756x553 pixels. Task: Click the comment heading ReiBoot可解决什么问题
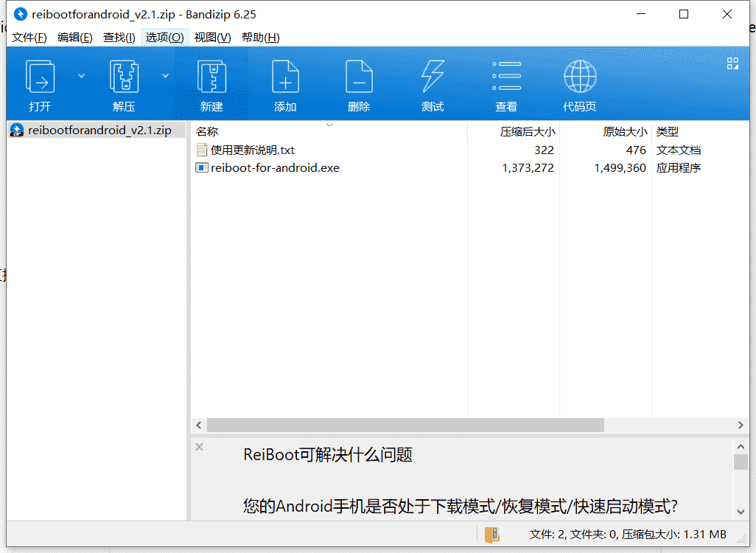tap(328, 454)
